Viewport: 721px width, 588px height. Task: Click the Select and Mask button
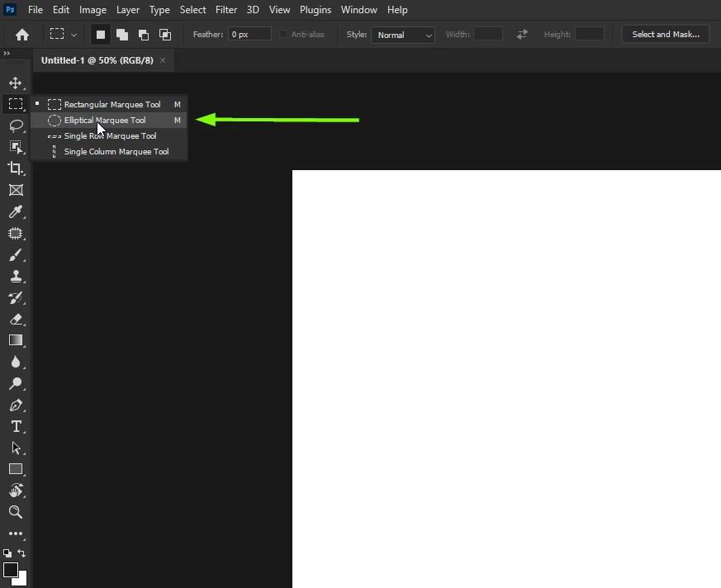coord(666,34)
